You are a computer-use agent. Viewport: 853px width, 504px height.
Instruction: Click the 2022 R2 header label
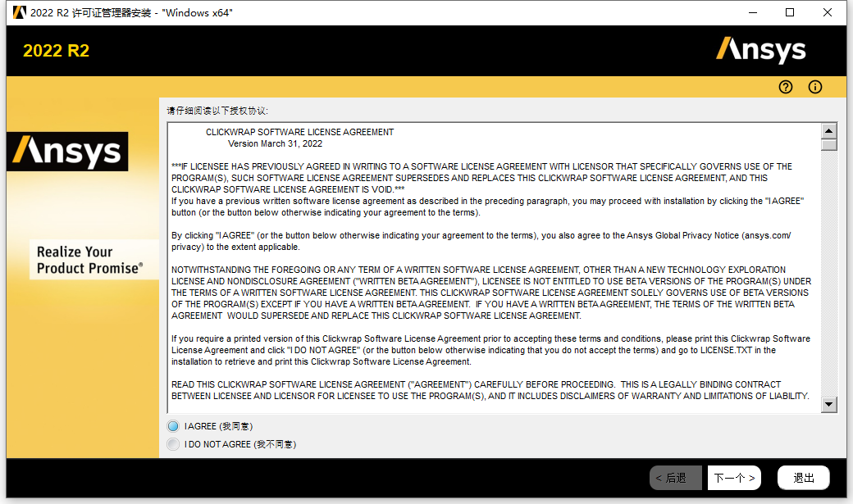(56, 51)
